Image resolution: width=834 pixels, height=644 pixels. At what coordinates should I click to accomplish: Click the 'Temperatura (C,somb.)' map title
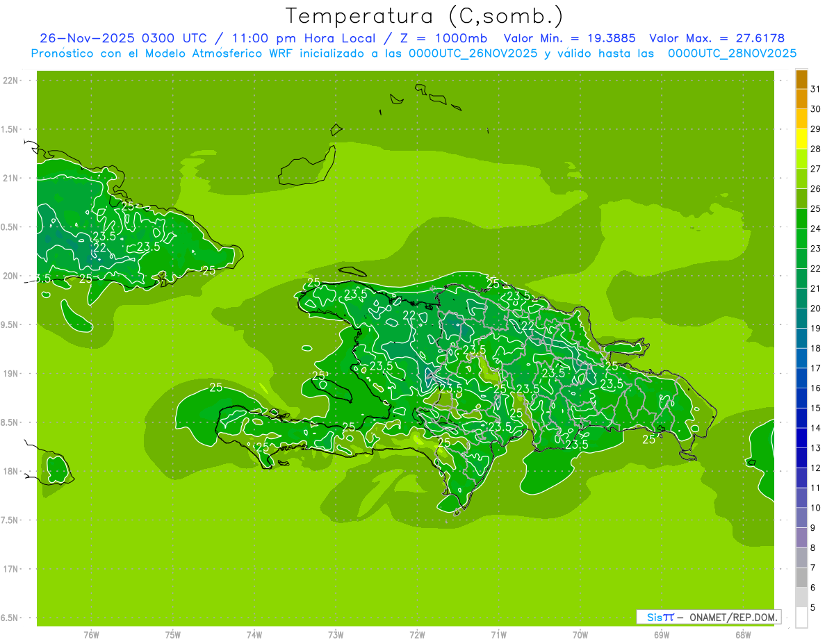pyautogui.click(x=424, y=15)
